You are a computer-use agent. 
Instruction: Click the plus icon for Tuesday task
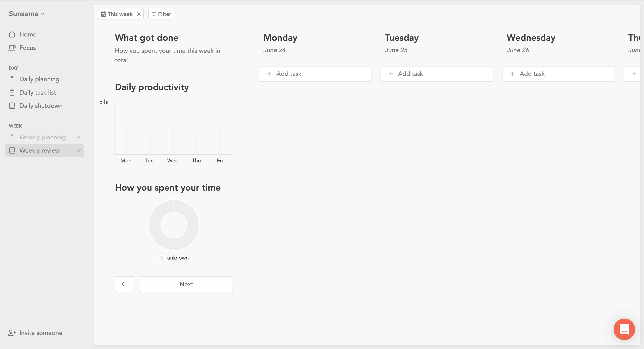coord(391,74)
